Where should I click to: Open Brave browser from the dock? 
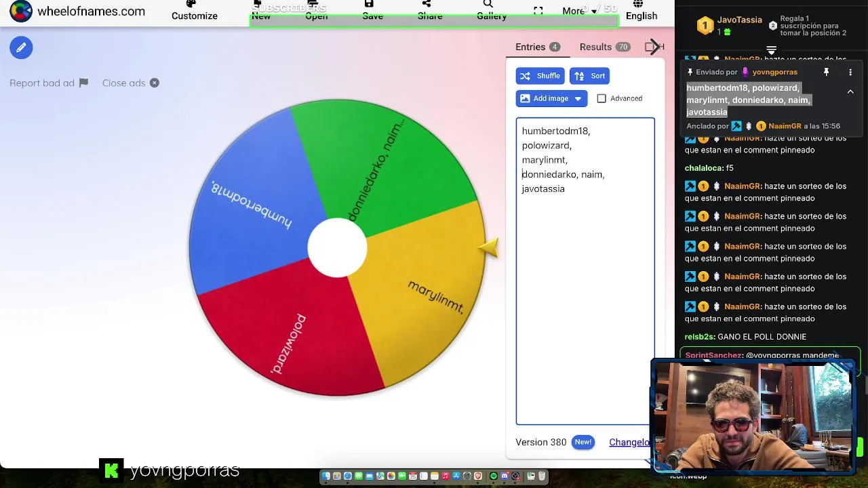coord(478,476)
